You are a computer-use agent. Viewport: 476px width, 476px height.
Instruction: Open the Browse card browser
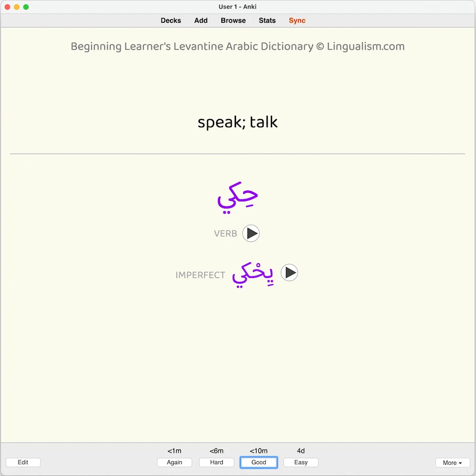pos(233,20)
